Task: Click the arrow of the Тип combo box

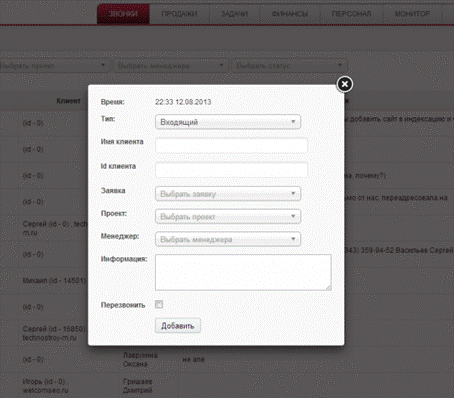Action: point(293,122)
